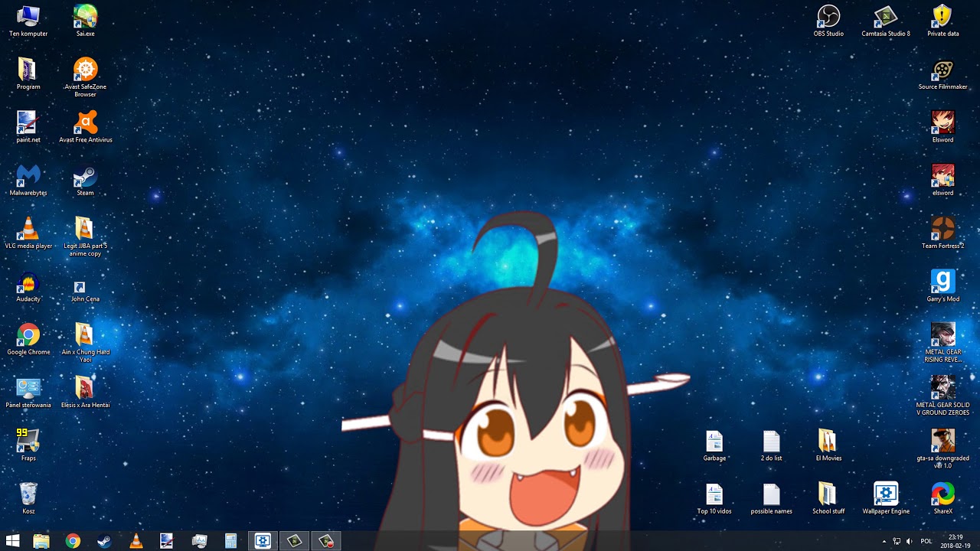Select the OBS Studio desktop shortcut
The width and height of the screenshot is (980, 551).
point(828,21)
